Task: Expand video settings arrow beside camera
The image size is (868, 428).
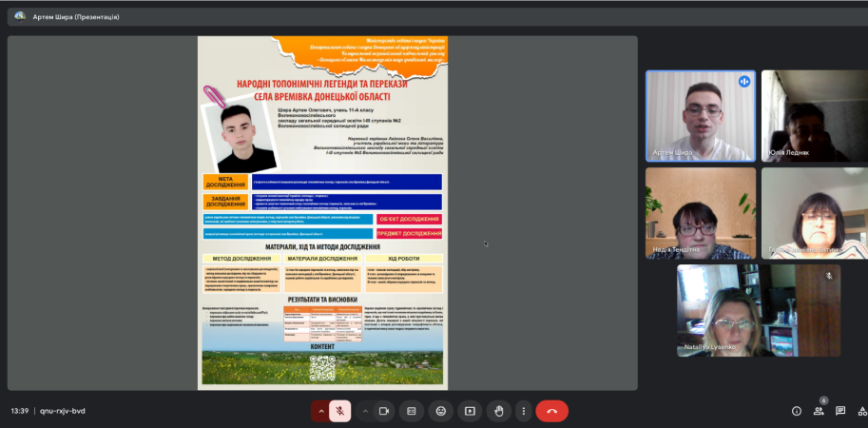Action: [365, 411]
